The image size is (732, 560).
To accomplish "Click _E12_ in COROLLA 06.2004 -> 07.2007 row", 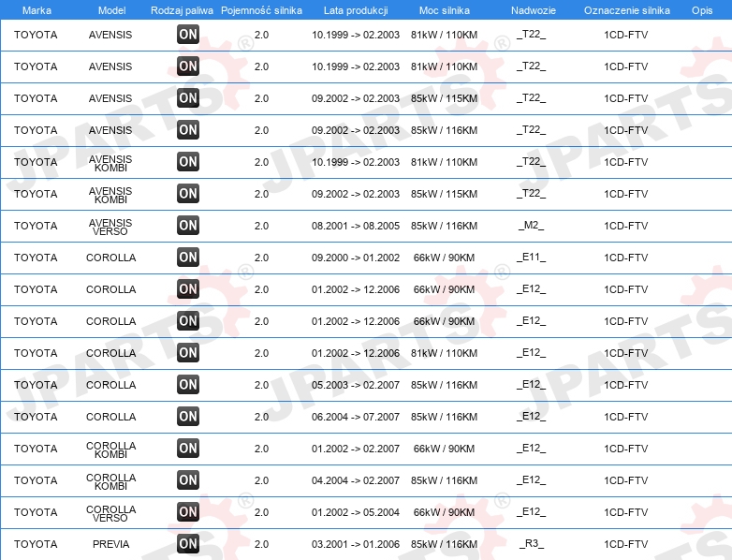I will coord(532,416).
